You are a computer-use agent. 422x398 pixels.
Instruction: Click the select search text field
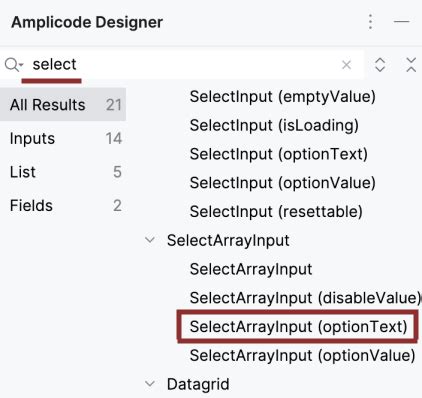183,65
